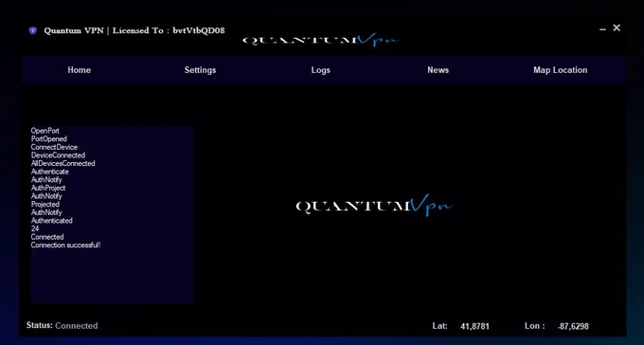Close the Quantum VPN window
The image size is (644, 345).
(617, 28)
